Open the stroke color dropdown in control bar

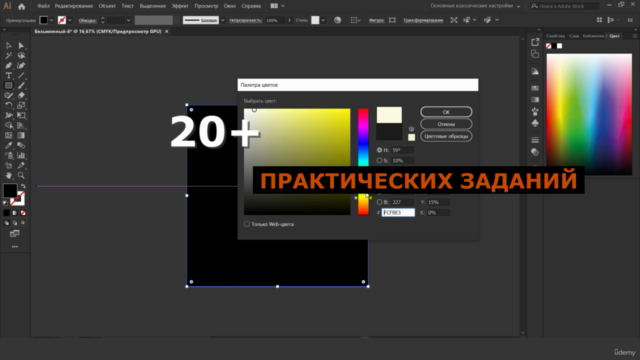70,20
